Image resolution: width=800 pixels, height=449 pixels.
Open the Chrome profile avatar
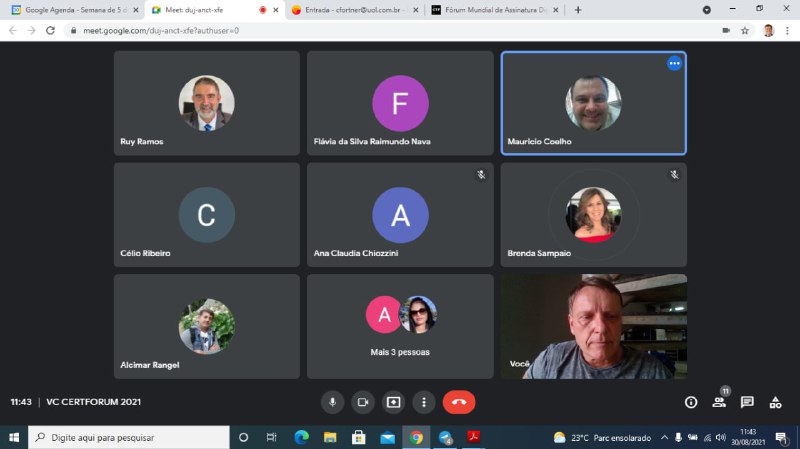tap(768, 31)
